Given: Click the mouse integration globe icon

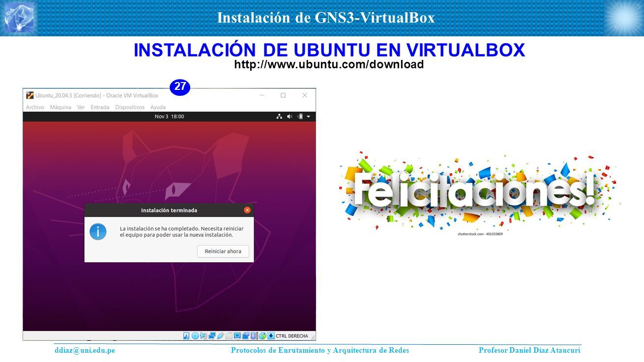Looking at the screenshot, I should point(263,336).
